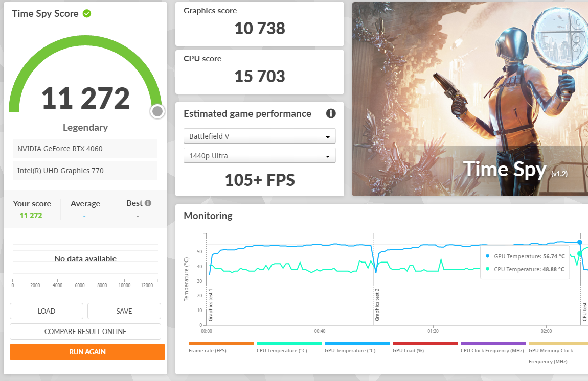
Task: Open the 1440p Ultra resolution dropdown
Action: (x=260, y=155)
